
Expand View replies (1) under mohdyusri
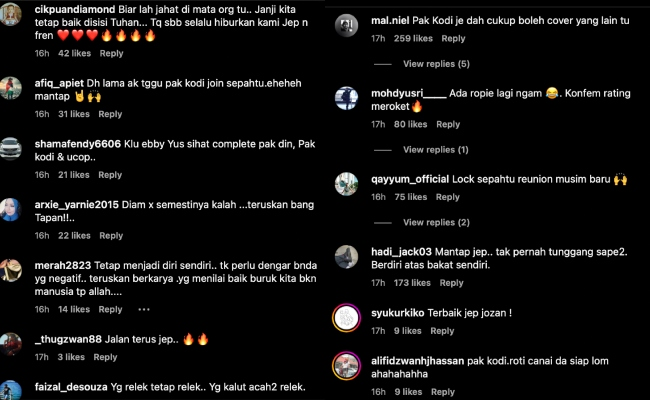click(436, 150)
